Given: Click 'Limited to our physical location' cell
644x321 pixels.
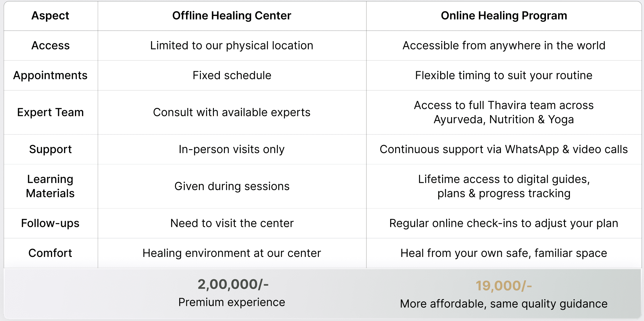Looking at the screenshot, I should point(232,46).
